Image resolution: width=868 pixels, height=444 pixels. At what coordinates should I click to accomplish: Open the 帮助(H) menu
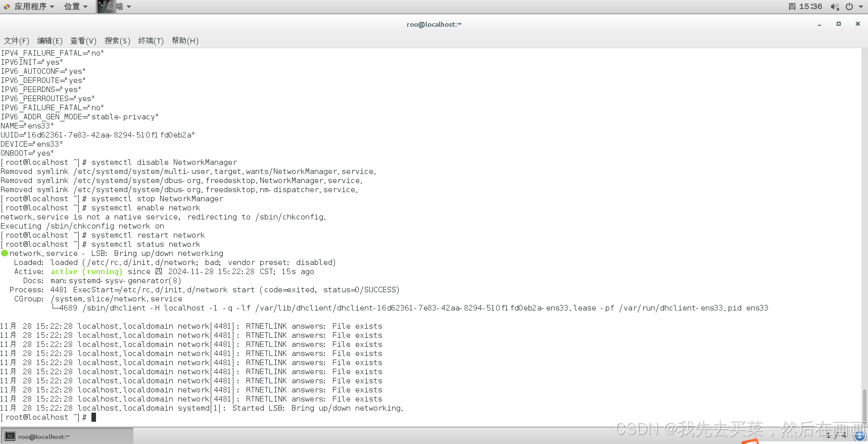[x=185, y=40]
